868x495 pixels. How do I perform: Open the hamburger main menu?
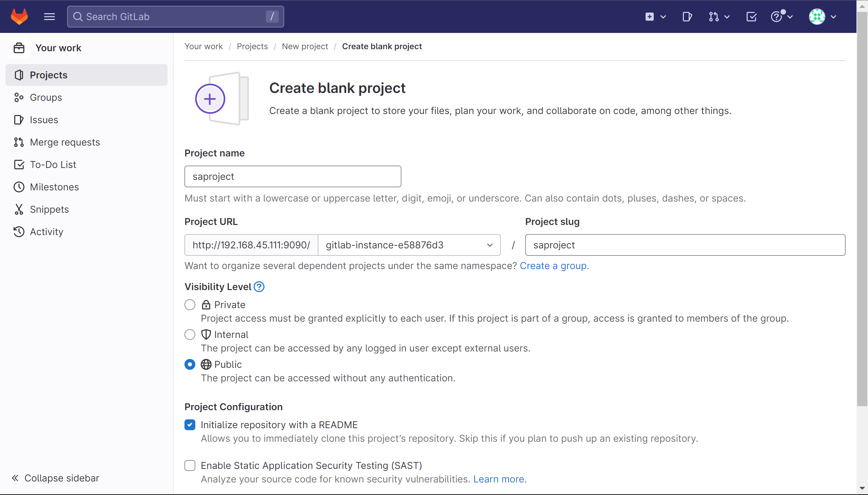pyautogui.click(x=49, y=16)
